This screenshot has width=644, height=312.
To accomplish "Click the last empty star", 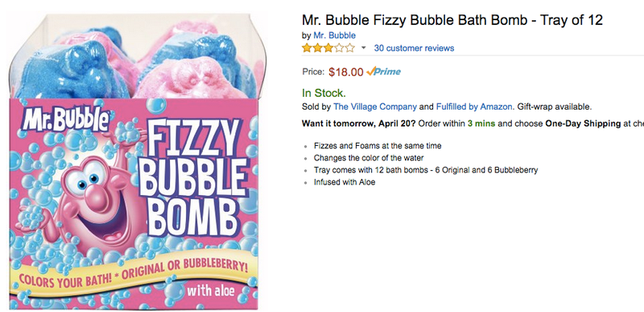I will (x=349, y=48).
